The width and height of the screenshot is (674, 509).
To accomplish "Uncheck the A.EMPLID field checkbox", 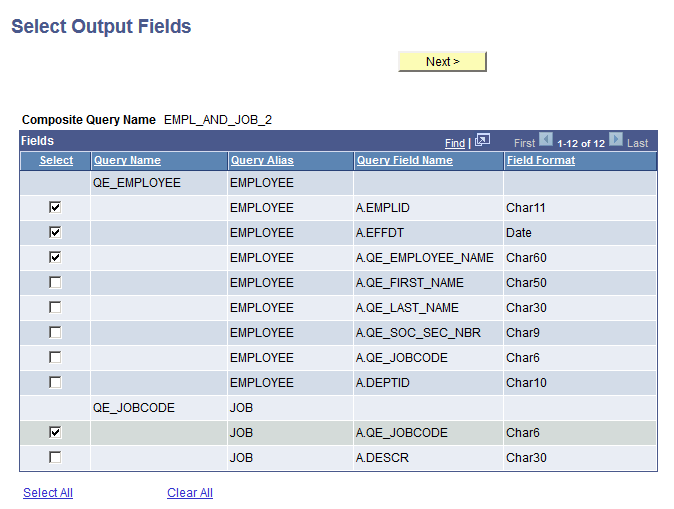I will tap(55, 207).
